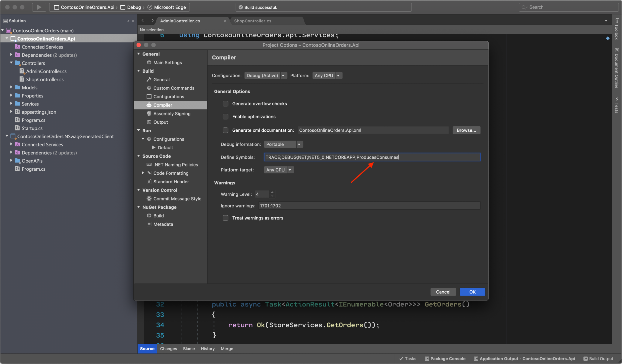Open the Blame tab at bottom
Screen dimensions: 622x364
[189, 349]
